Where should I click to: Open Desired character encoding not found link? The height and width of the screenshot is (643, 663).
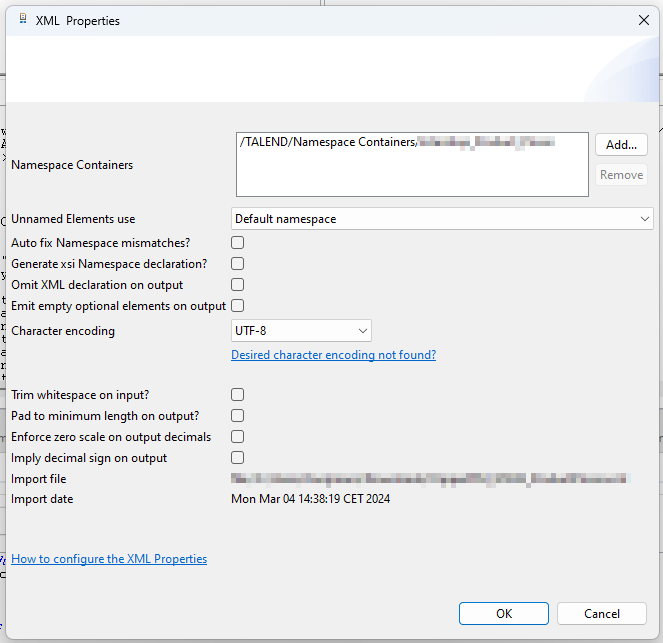click(x=333, y=355)
